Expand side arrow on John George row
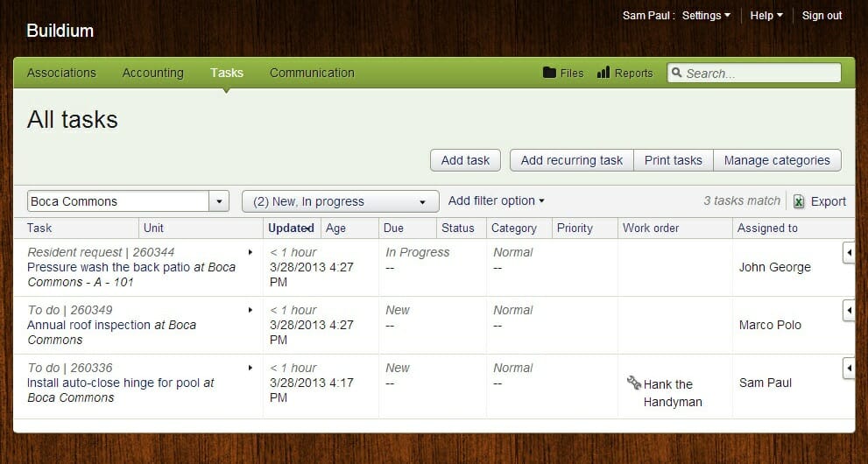 pyautogui.click(x=848, y=253)
